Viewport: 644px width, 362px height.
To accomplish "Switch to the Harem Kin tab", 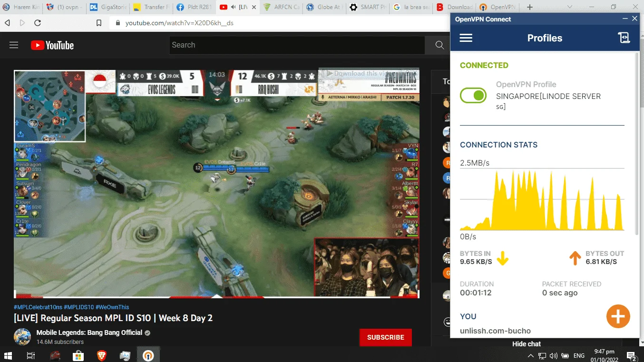I will click(x=21, y=7).
